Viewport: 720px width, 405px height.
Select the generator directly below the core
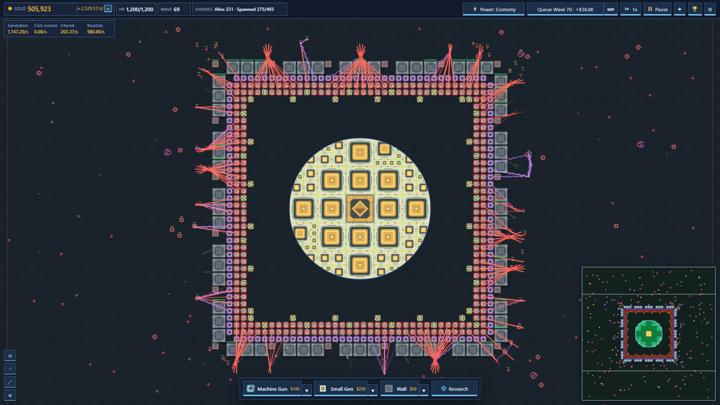(360, 237)
